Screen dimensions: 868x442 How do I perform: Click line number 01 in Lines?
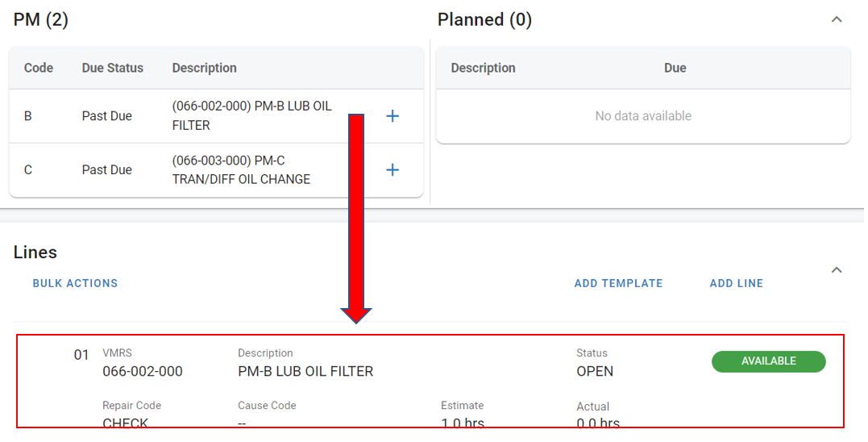click(81, 355)
